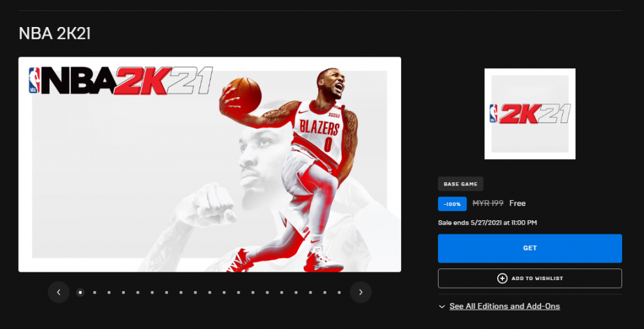This screenshot has height=329, width=644.
Task: Select the first carousel dot
Action: (x=80, y=292)
